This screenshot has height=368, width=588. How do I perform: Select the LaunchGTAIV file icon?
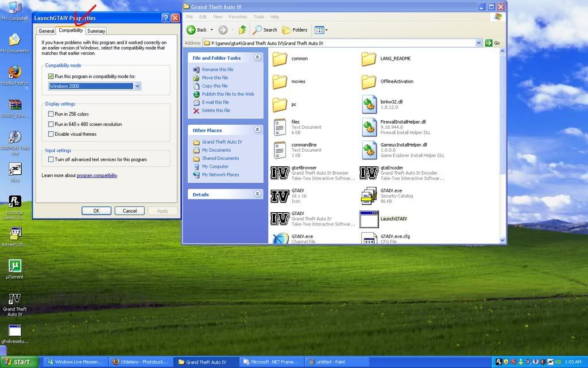point(369,219)
